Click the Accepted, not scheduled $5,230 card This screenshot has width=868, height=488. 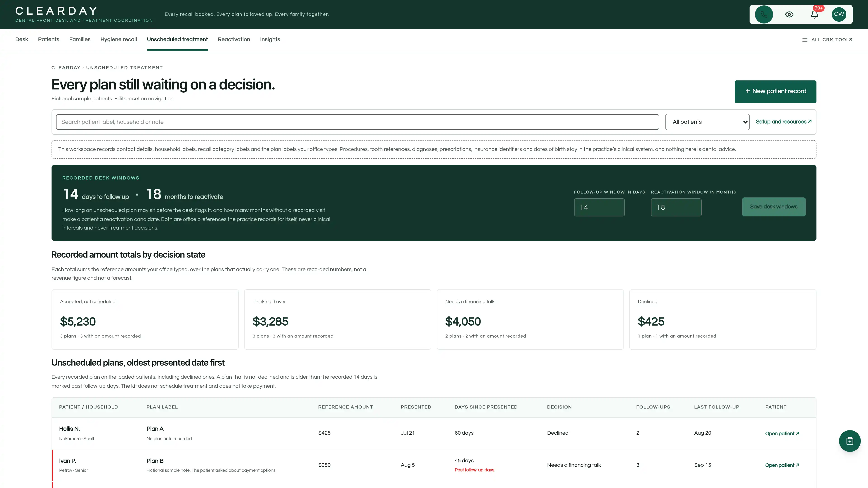point(145,319)
